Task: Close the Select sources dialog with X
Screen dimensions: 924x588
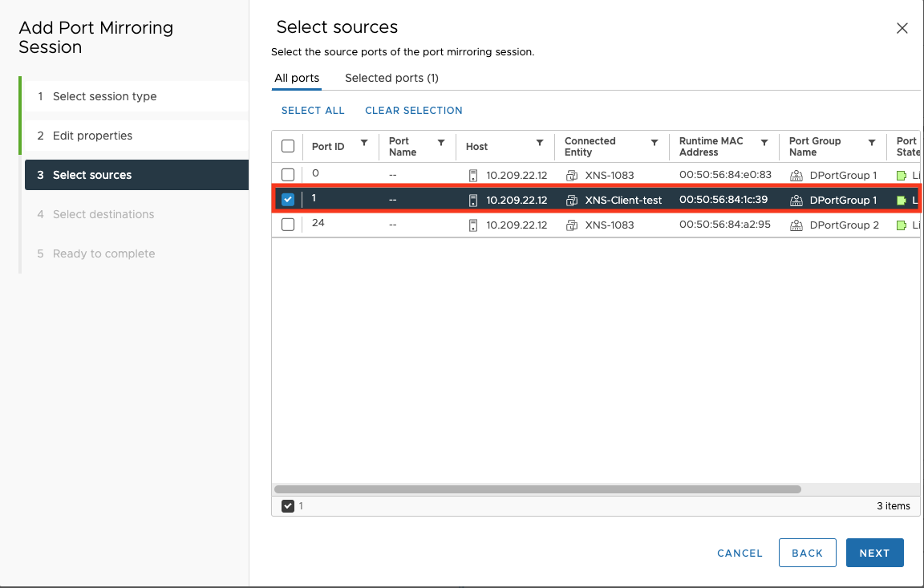Action: tap(902, 28)
